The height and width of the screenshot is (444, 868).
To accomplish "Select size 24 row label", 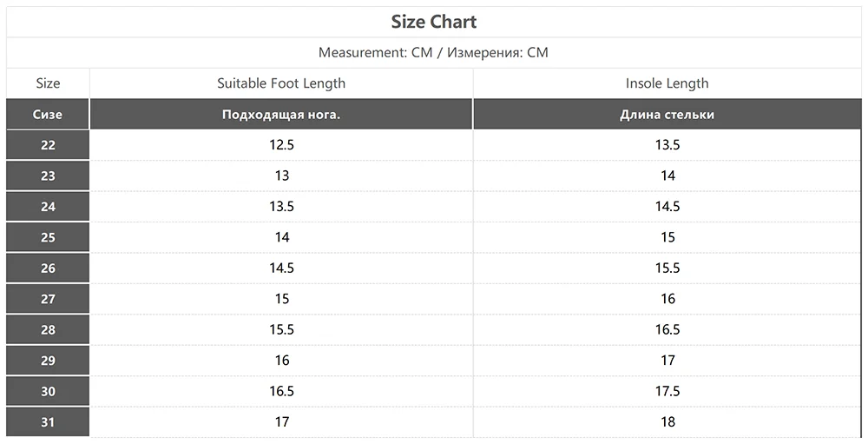I will (x=48, y=207).
